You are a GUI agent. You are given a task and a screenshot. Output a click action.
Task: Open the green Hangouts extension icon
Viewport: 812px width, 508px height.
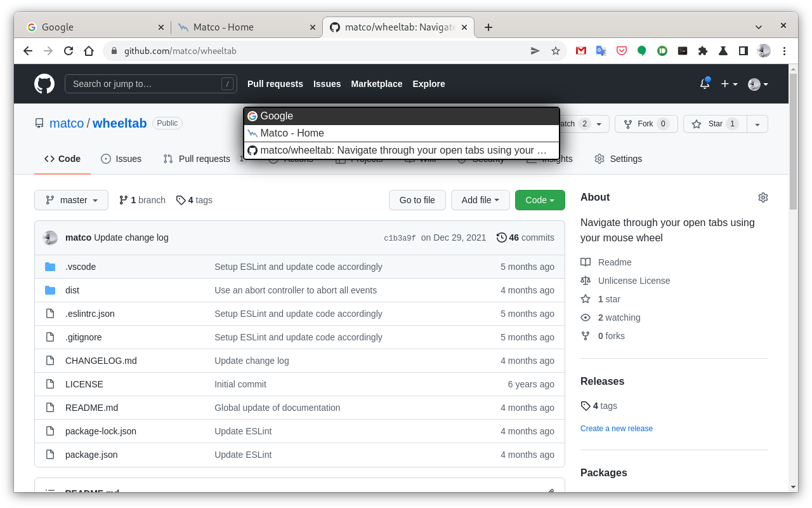point(642,51)
